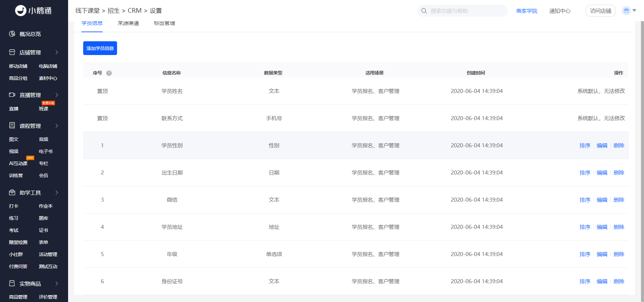Click the 助学工具 toolbox icon
The width and height of the screenshot is (644, 302).
click(x=12, y=192)
